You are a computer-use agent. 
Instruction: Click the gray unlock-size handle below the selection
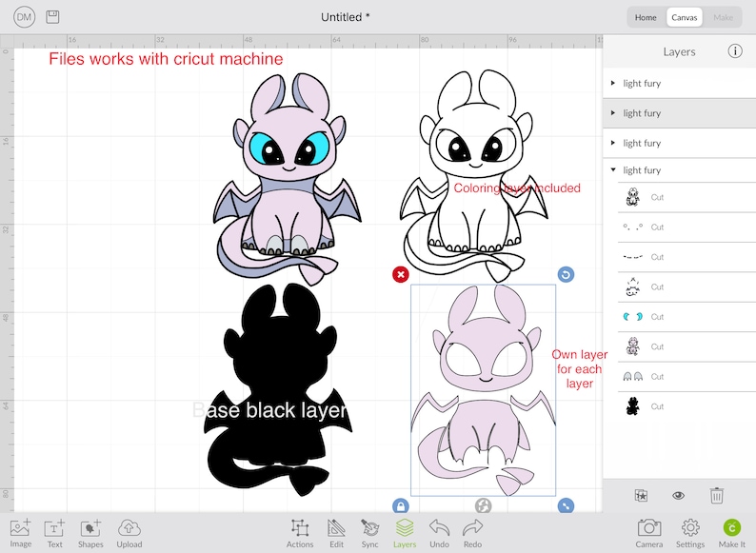483,505
